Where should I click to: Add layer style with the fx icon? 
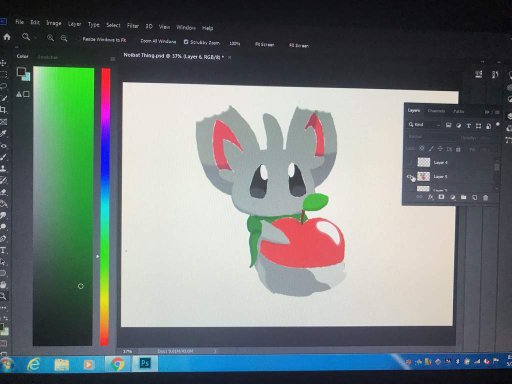(430, 197)
